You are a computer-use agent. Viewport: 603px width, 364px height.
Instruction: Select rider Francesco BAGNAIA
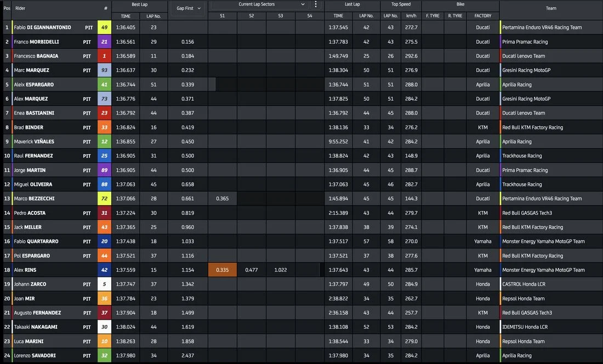point(36,56)
